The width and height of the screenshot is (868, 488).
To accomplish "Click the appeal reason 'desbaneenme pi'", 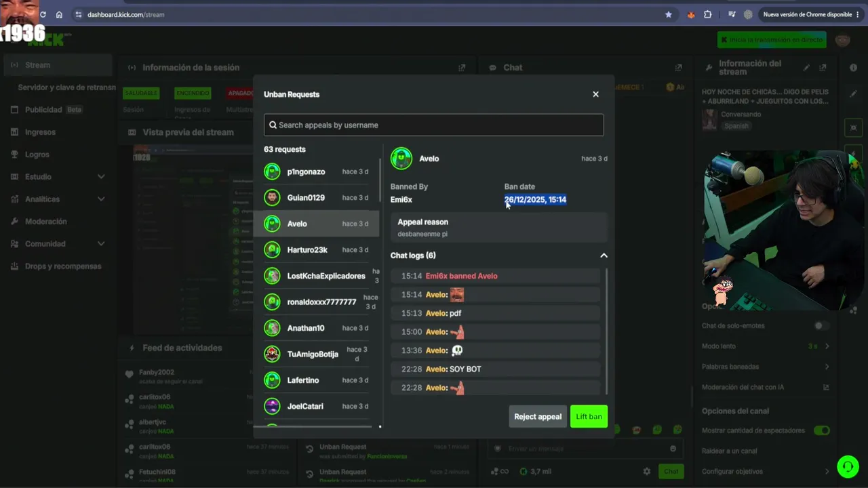I will 422,234.
